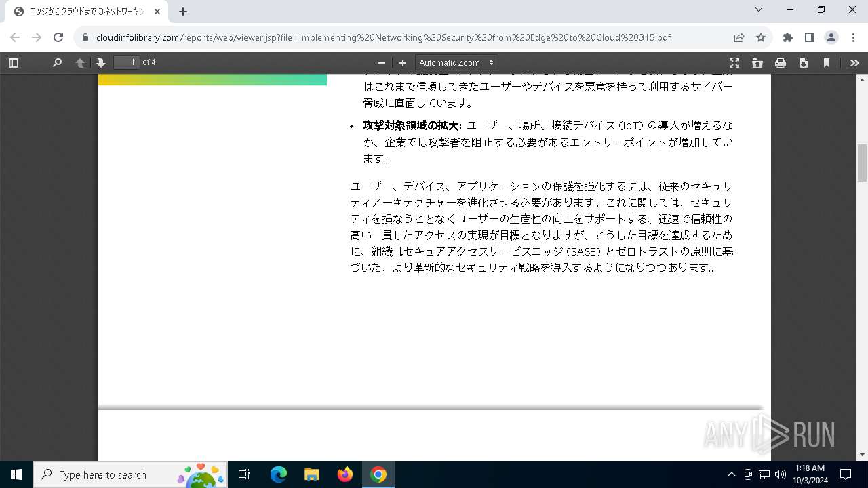Launch Microsoft Edge from taskbar
The height and width of the screenshot is (488, 868).
click(x=279, y=474)
